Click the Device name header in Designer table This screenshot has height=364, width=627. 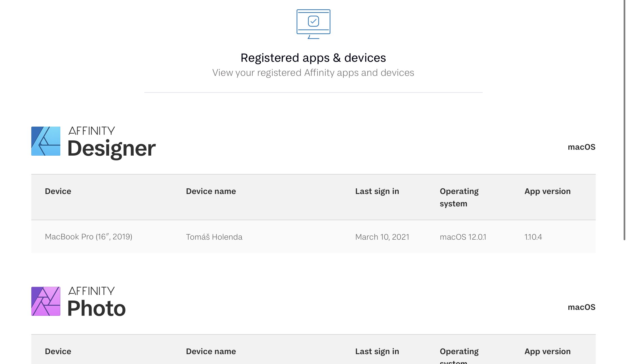[x=211, y=191]
